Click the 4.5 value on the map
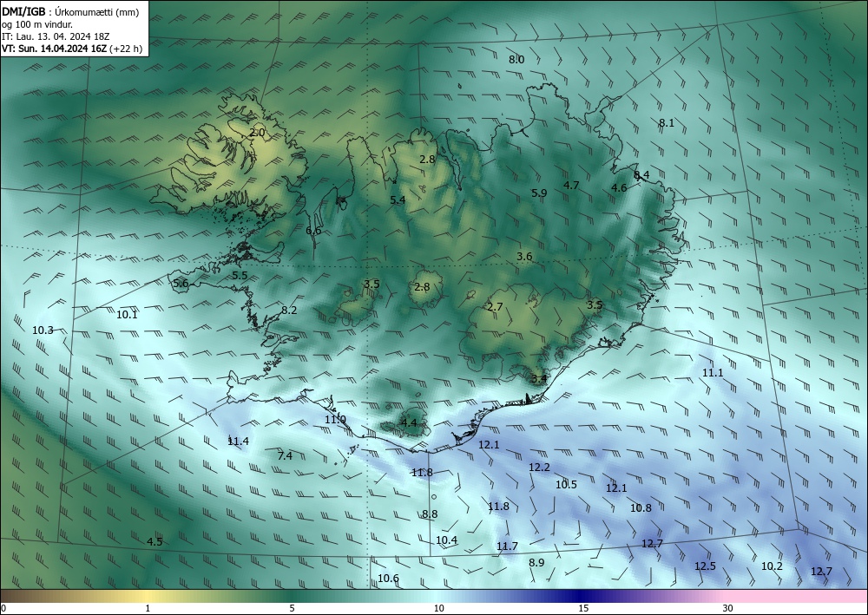 (155, 541)
